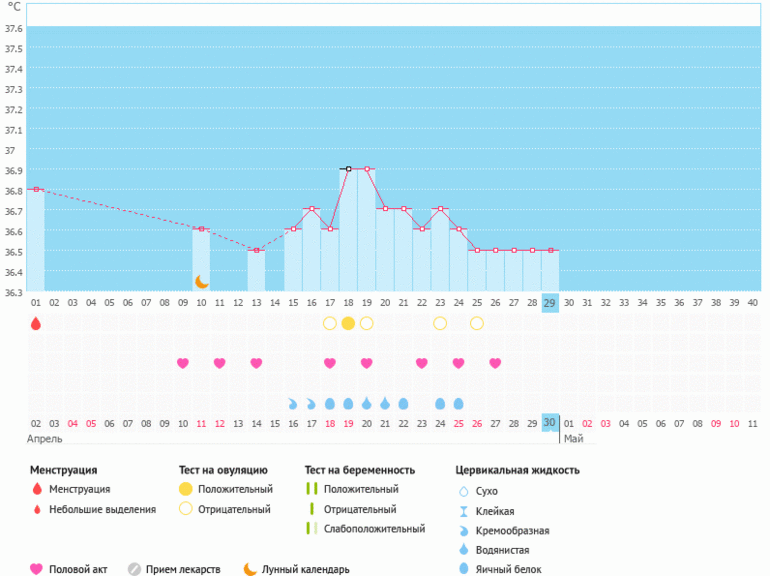Click the heart icon on cycle day 09
The image size is (770, 576).
tap(183, 363)
